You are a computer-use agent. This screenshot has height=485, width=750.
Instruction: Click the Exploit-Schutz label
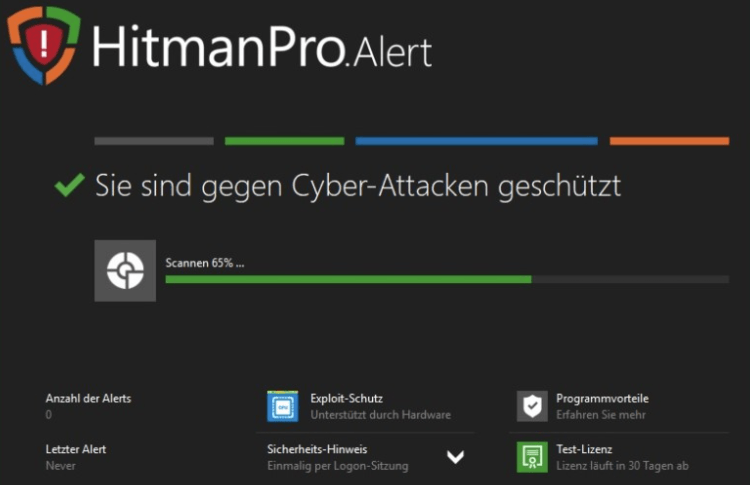click(x=346, y=398)
